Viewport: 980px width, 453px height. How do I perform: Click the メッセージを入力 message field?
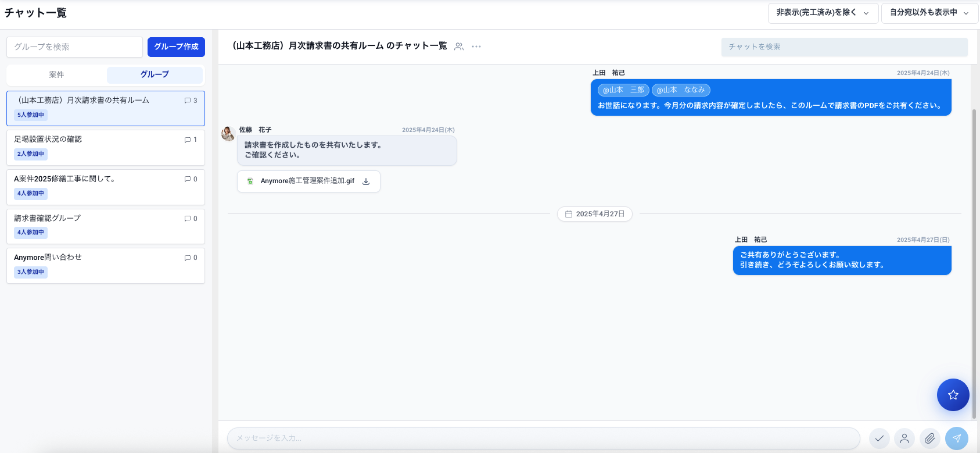pos(543,438)
